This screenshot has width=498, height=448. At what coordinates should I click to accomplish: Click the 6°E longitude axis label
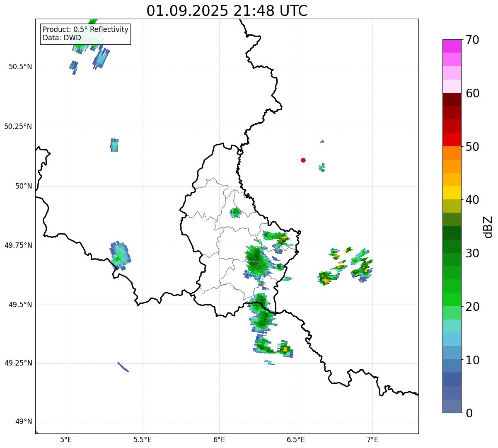[x=219, y=439]
